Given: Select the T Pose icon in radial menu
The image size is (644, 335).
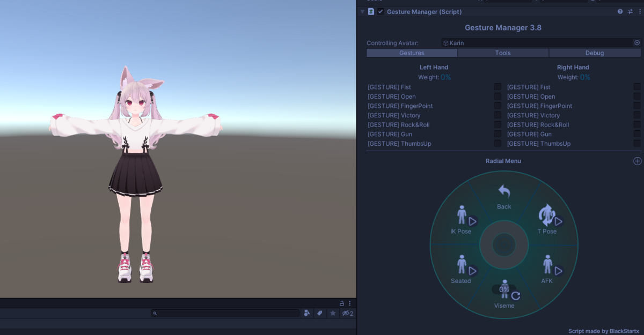Looking at the screenshot, I should tap(547, 216).
